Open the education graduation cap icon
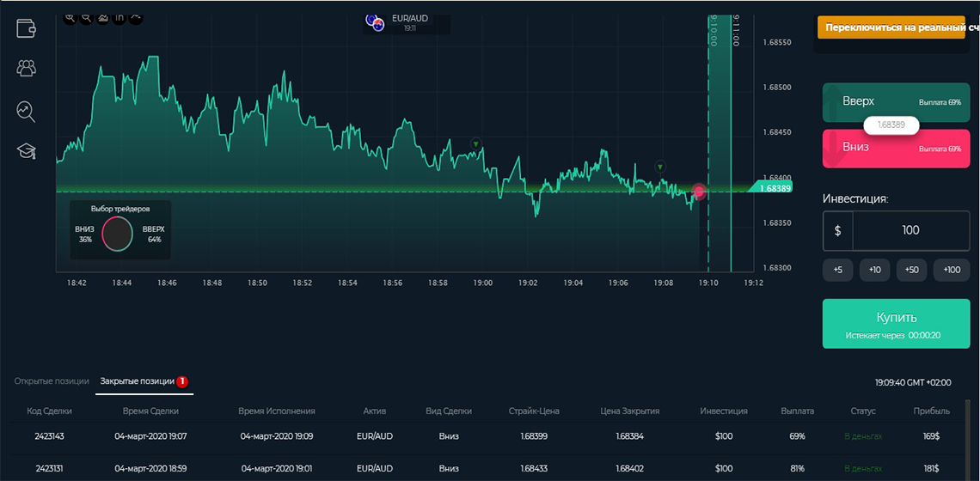 (27, 151)
